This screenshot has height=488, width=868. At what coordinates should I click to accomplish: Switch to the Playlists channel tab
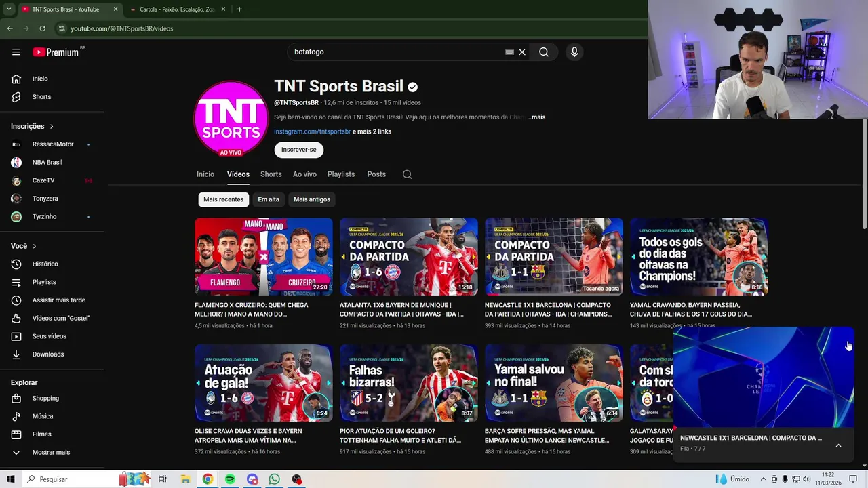point(341,174)
